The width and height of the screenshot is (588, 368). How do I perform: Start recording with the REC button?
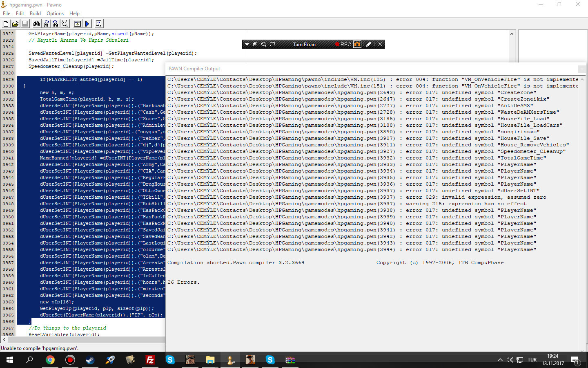[343, 44]
